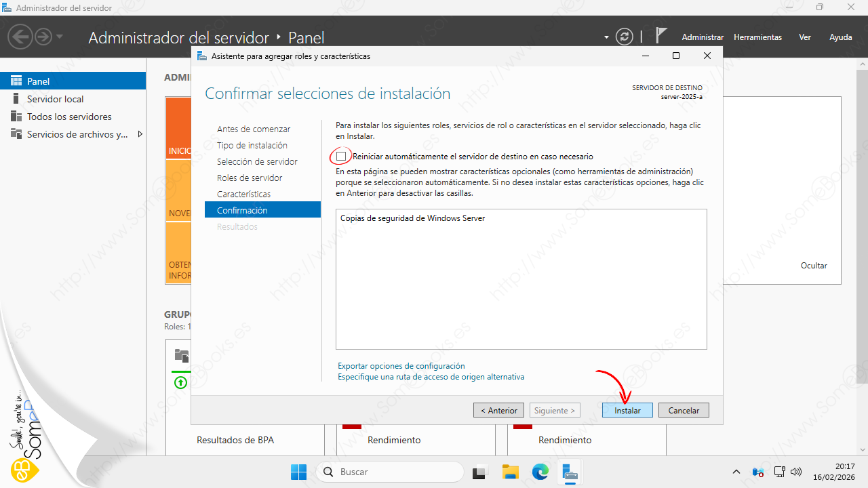The image size is (868, 488).
Task: Open the notifications flag icon
Action: (661, 36)
